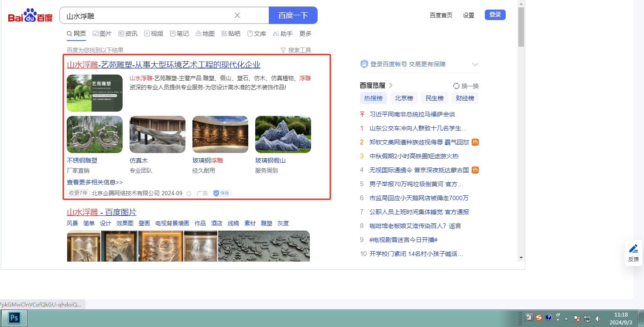Select the 财经榜 tab
Screen dimensions: 644x327
(465, 98)
